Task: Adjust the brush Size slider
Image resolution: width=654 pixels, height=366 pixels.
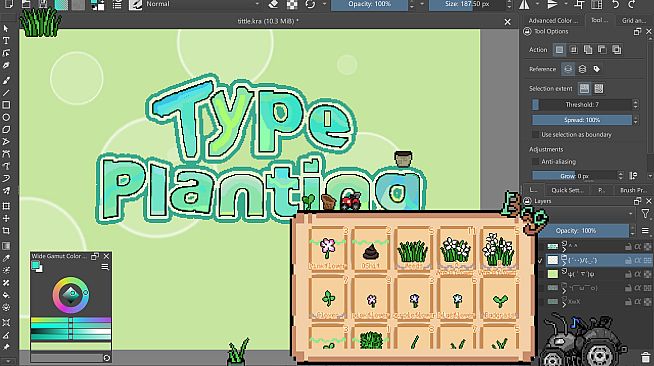Action: coord(467,4)
